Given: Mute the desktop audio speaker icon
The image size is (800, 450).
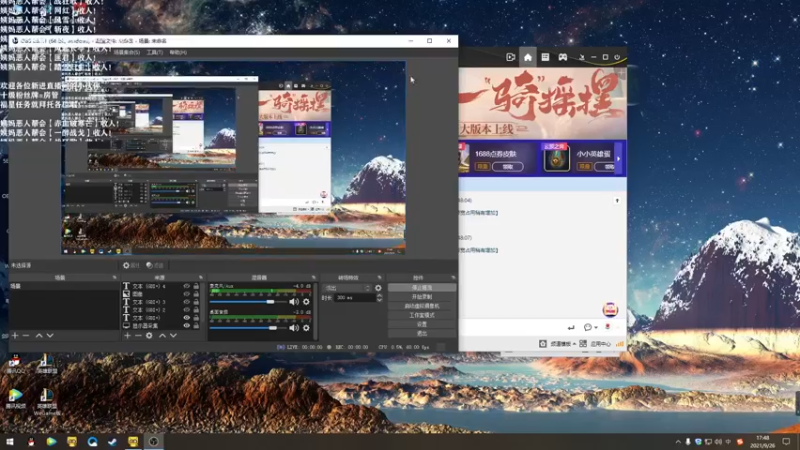Looking at the screenshot, I should point(294,328).
